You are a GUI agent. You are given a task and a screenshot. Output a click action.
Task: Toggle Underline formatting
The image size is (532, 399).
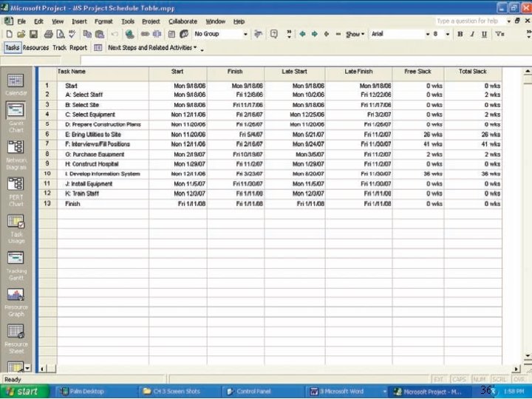tap(484, 34)
